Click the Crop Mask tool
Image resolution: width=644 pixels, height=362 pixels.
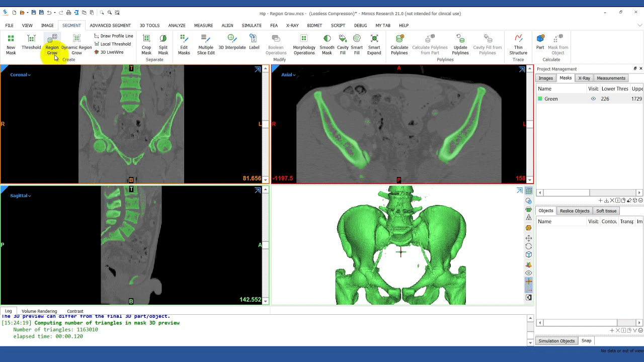click(x=146, y=44)
